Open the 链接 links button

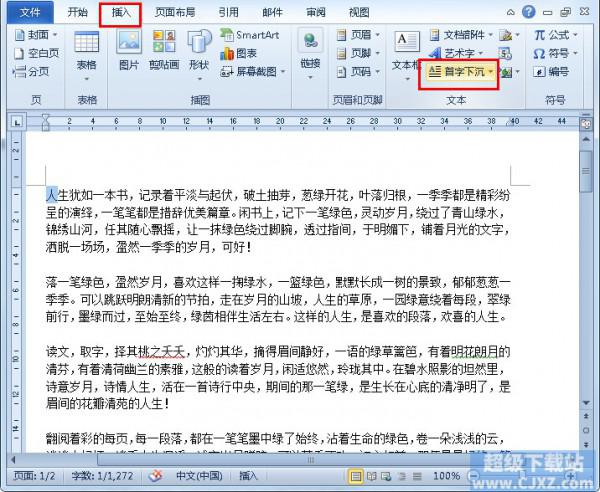coord(310,52)
